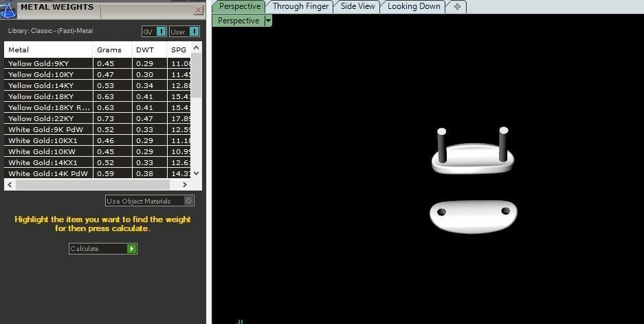Click the horizontal scroll right arrow
This screenshot has width=644, height=324.
pos(185,185)
